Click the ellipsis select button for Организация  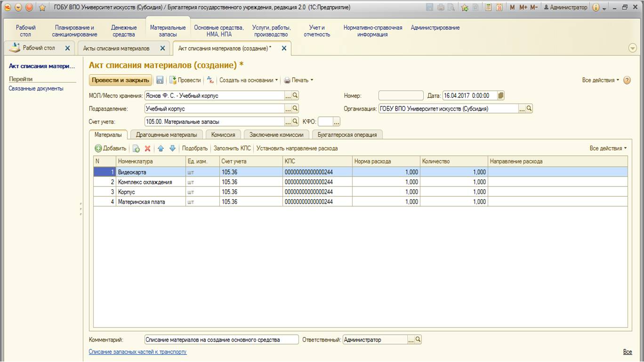click(x=522, y=109)
